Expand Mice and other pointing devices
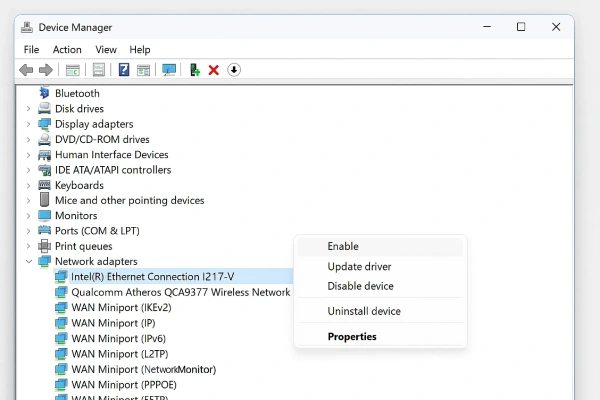The height and width of the screenshot is (400, 600). (28, 200)
